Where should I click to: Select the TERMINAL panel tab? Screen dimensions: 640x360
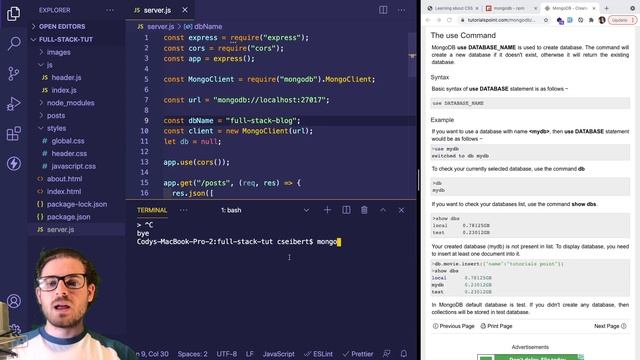pos(152,210)
